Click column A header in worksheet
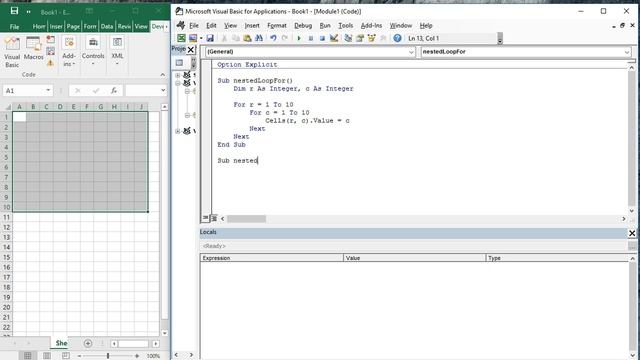 pyautogui.click(x=19, y=107)
